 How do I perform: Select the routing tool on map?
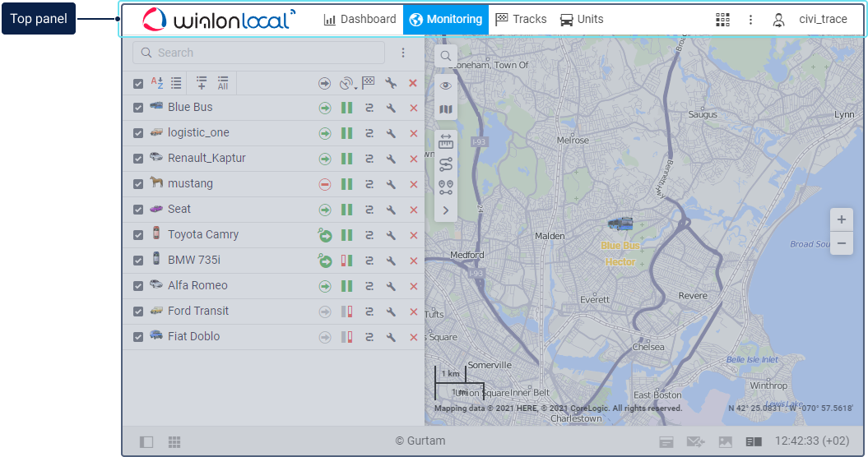(446, 164)
